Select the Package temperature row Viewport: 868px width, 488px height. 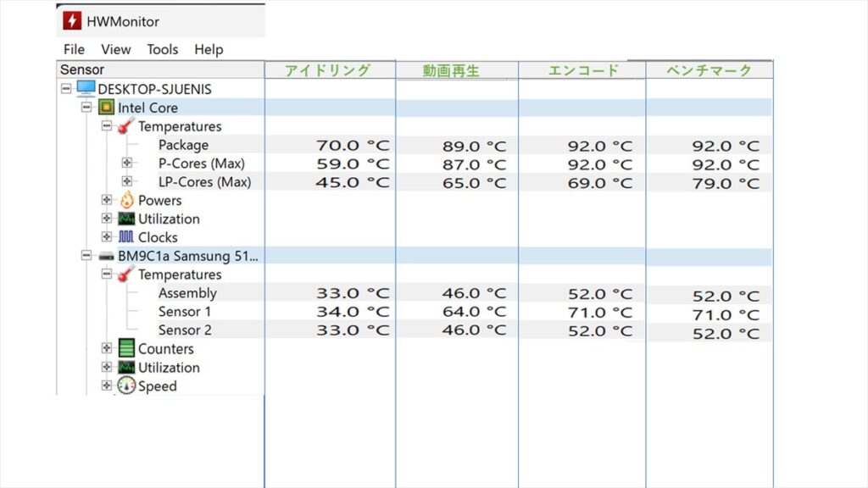tap(183, 145)
